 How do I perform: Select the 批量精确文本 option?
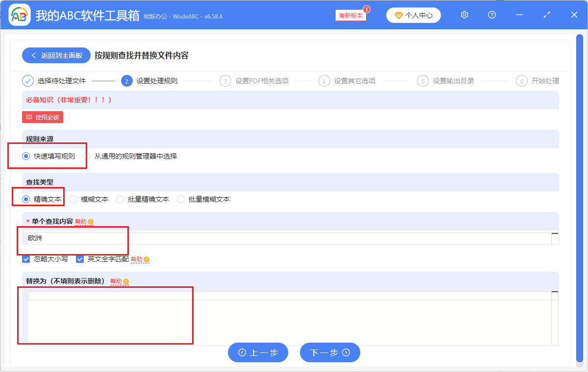120,199
